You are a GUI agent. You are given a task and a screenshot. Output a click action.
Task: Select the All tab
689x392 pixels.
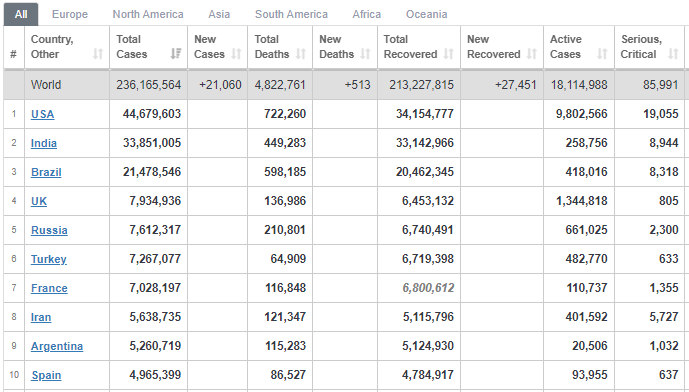(21, 14)
